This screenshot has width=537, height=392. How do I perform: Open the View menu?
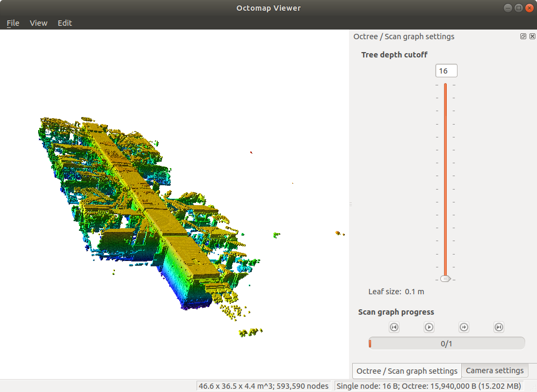tap(38, 23)
